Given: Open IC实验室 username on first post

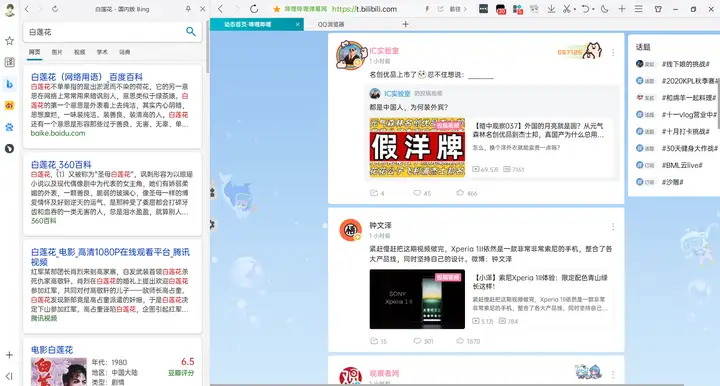Looking at the screenshot, I should click(384, 51).
